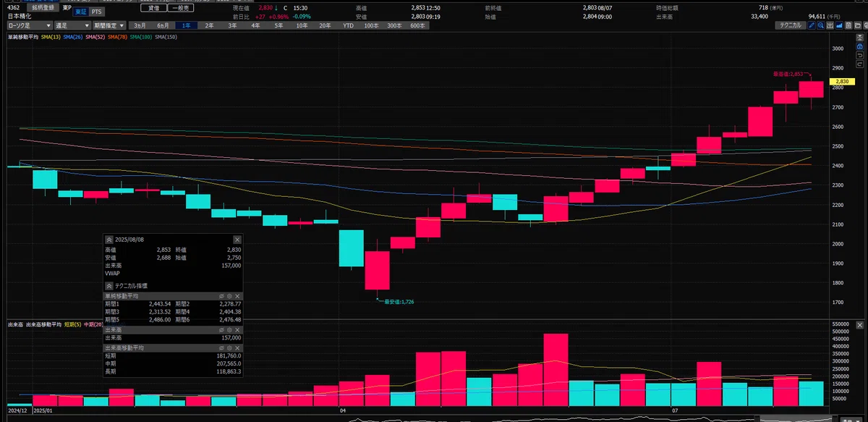The width and height of the screenshot is (868, 422).
Task: Show 600本 bars on chart
Action: click(417, 25)
